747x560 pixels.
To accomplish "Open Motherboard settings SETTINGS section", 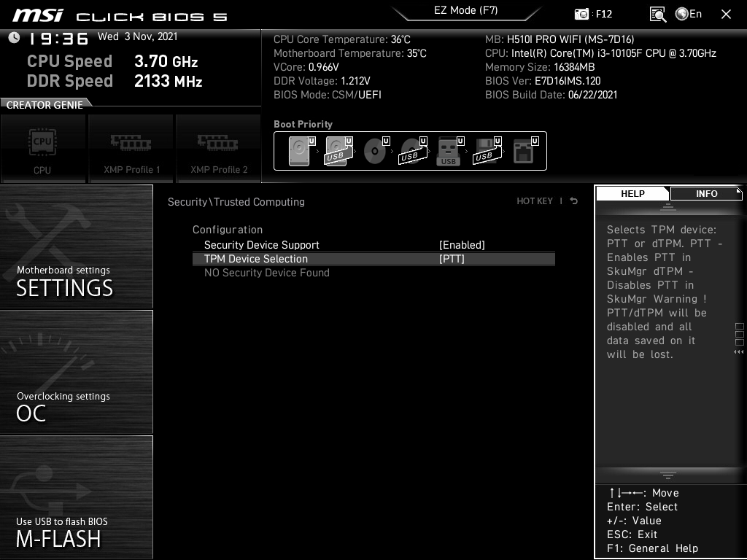I will pyautogui.click(x=77, y=246).
